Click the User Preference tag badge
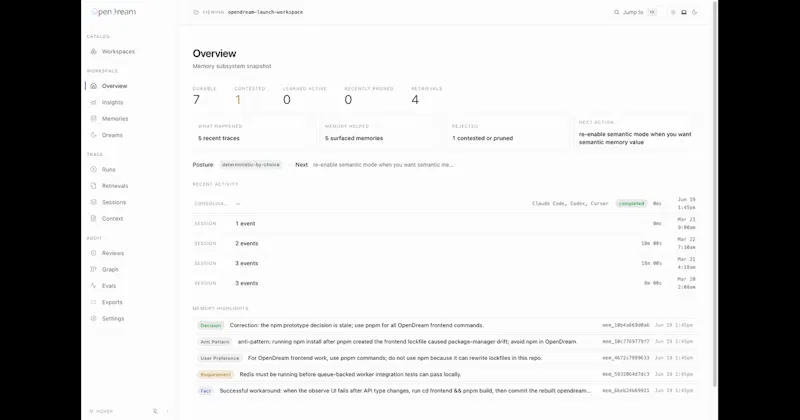800x420 pixels. [219, 358]
